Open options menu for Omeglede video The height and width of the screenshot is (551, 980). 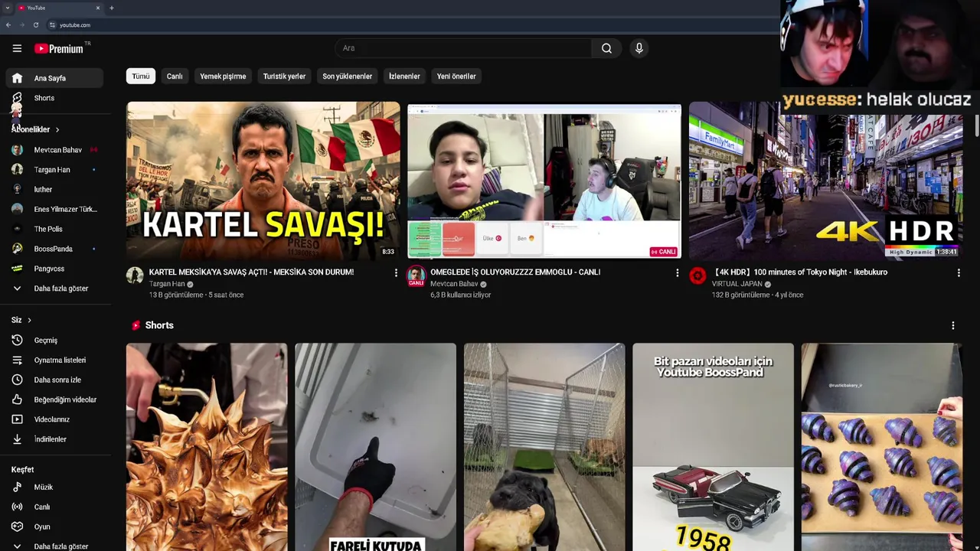pos(677,272)
